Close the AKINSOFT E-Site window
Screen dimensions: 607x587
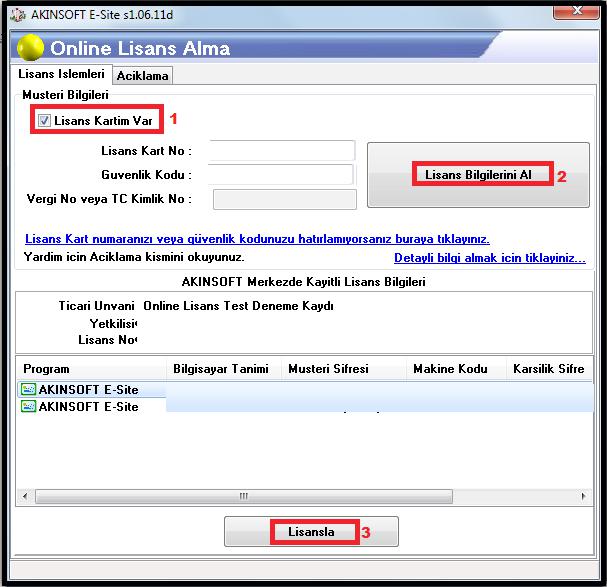point(577,11)
